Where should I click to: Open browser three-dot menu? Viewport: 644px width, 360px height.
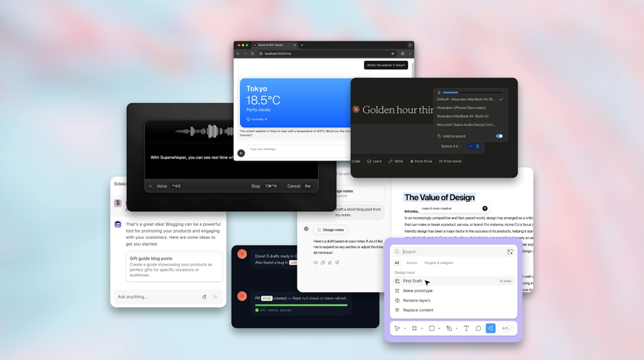[x=410, y=54]
